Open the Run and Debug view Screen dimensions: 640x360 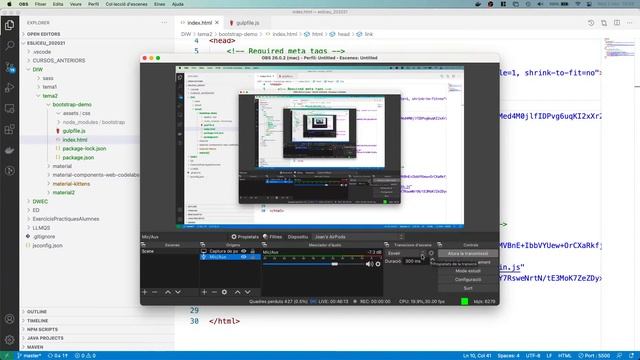9,88
